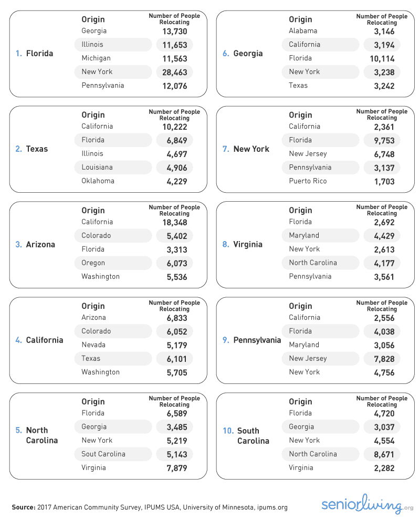This screenshot has height=520, width=420.
Task: Click the "Sout Carolina" origin pill
Action: [103, 454]
